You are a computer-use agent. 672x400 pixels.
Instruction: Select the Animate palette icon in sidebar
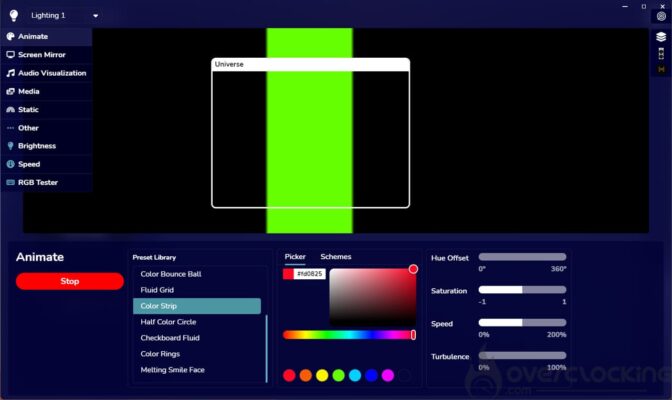(10, 36)
